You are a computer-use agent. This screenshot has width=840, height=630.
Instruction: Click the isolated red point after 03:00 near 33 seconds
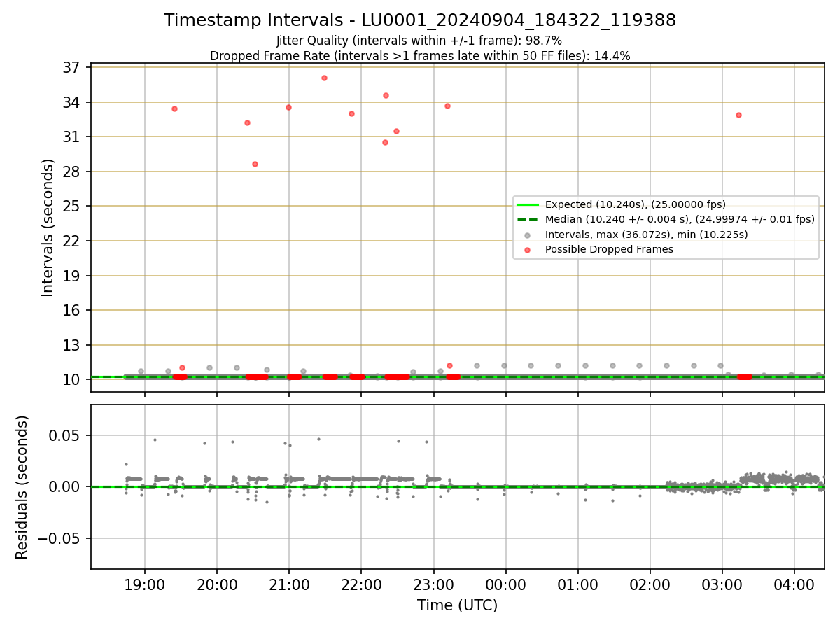click(x=738, y=115)
